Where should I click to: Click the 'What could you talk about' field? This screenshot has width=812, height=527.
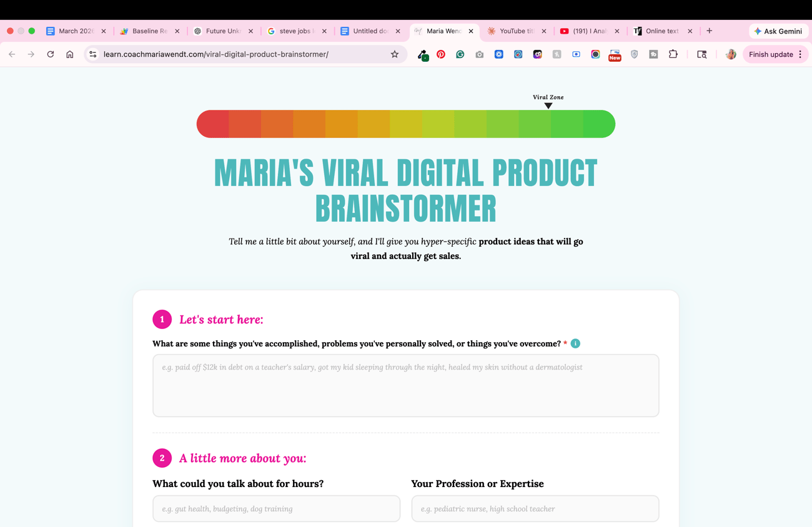[276, 509]
